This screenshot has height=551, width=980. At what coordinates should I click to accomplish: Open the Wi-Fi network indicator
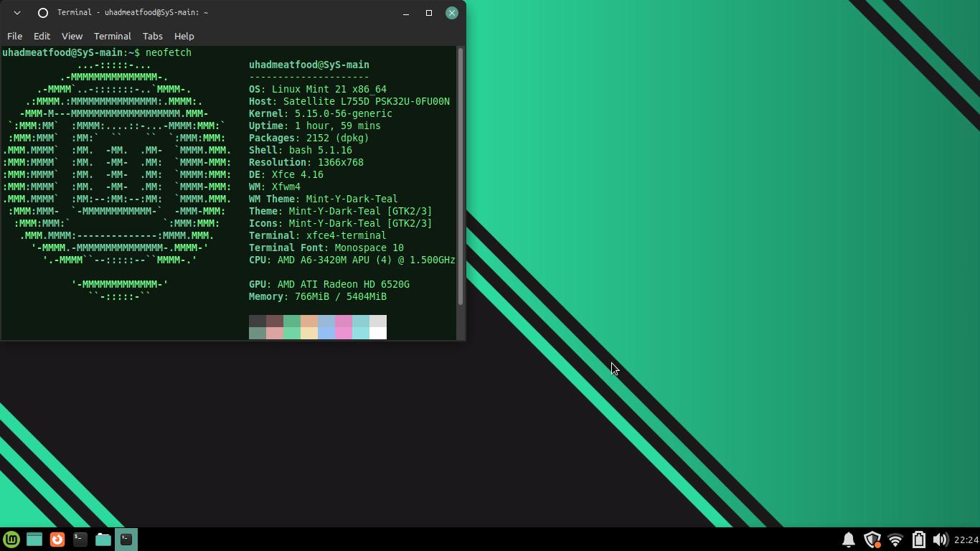895,539
